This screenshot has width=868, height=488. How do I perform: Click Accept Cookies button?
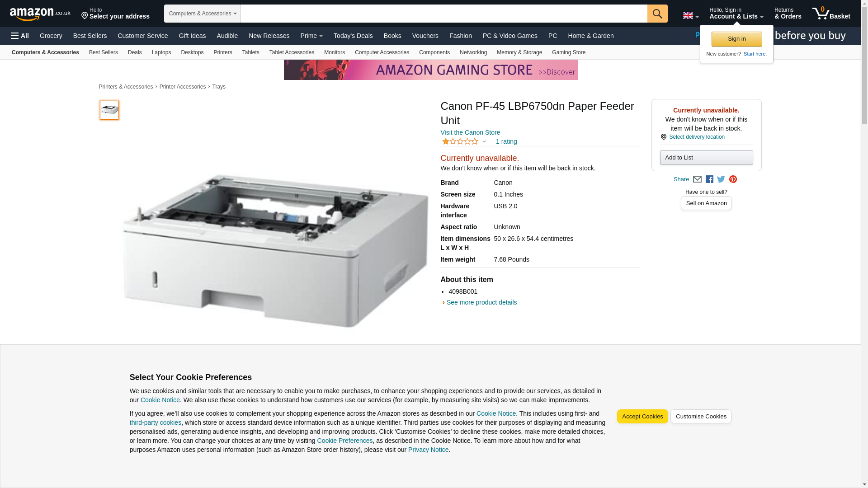(642, 417)
